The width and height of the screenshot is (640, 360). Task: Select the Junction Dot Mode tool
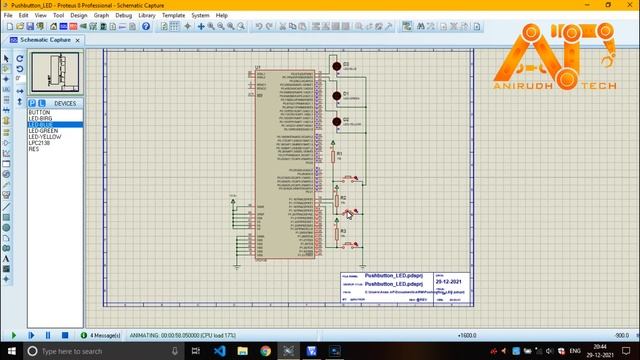tap(6, 79)
